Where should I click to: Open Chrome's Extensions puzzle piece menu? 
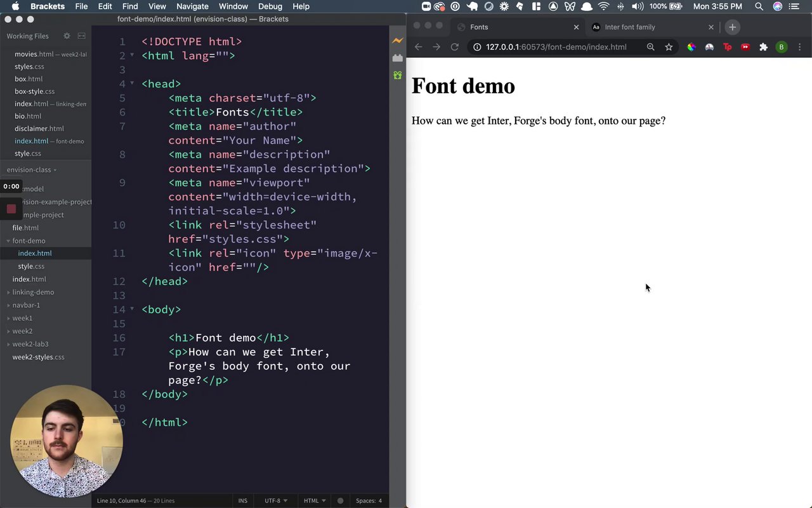tap(763, 47)
